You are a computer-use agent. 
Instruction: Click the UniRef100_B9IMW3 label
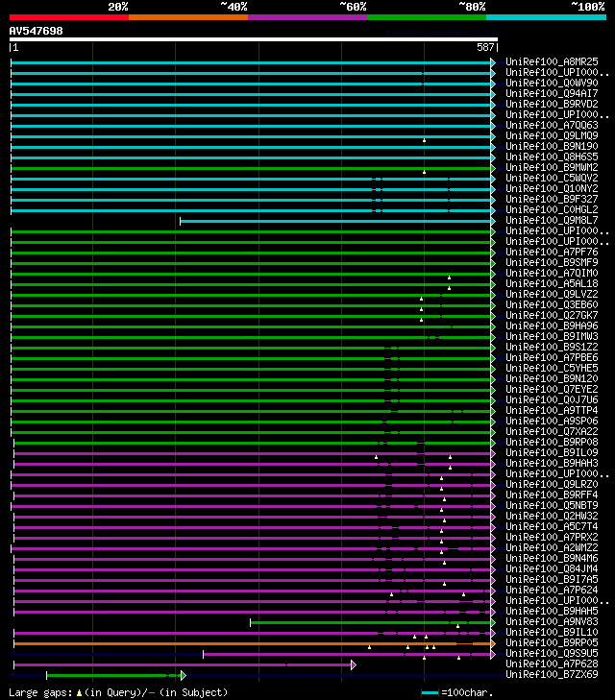point(552,337)
